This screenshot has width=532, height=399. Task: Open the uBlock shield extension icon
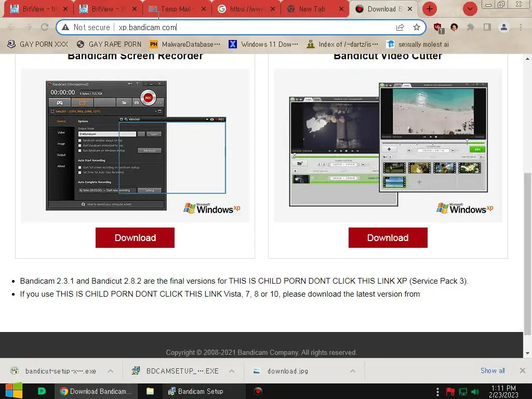[438, 28]
